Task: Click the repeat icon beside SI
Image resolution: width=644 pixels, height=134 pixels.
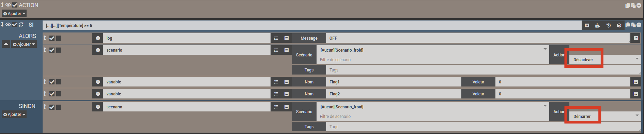Action: [x=21, y=25]
